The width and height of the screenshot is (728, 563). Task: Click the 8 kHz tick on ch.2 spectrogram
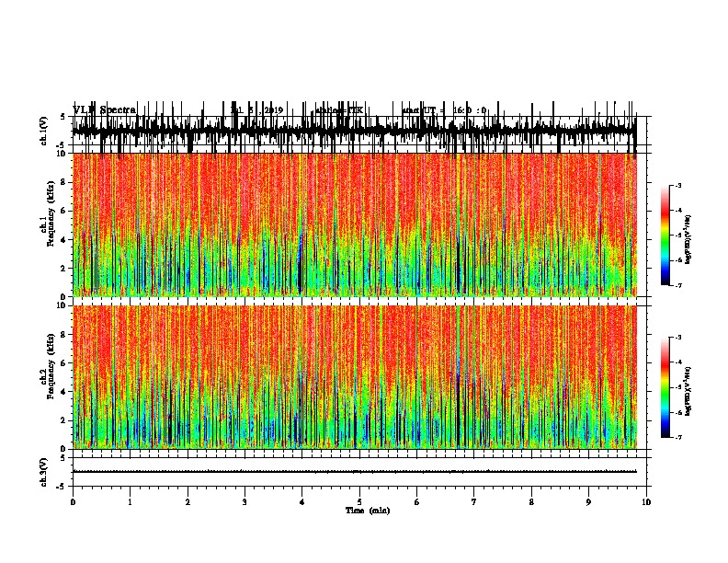(63, 334)
